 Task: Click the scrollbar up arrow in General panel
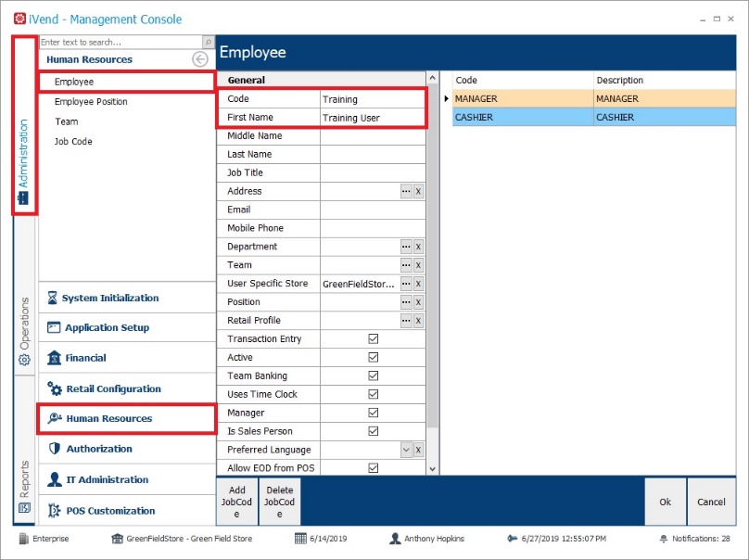click(433, 77)
